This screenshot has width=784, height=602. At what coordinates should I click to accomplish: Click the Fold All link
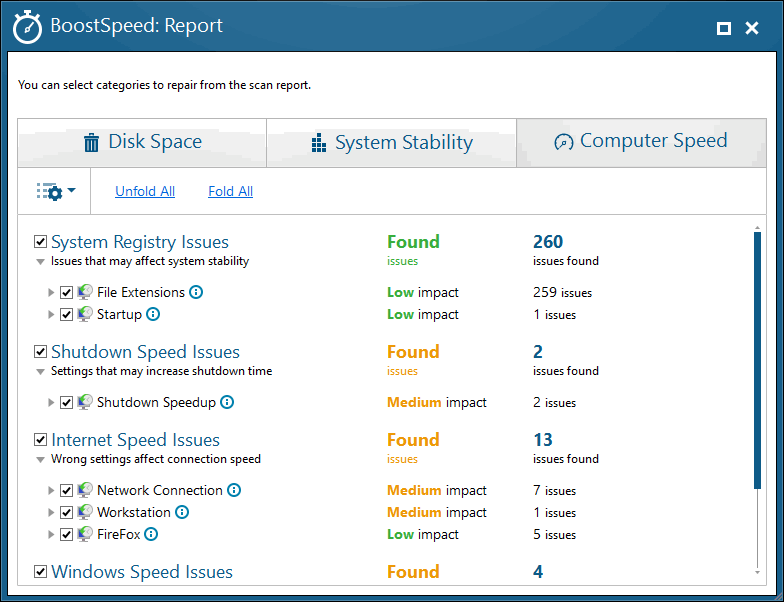[x=230, y=191]
